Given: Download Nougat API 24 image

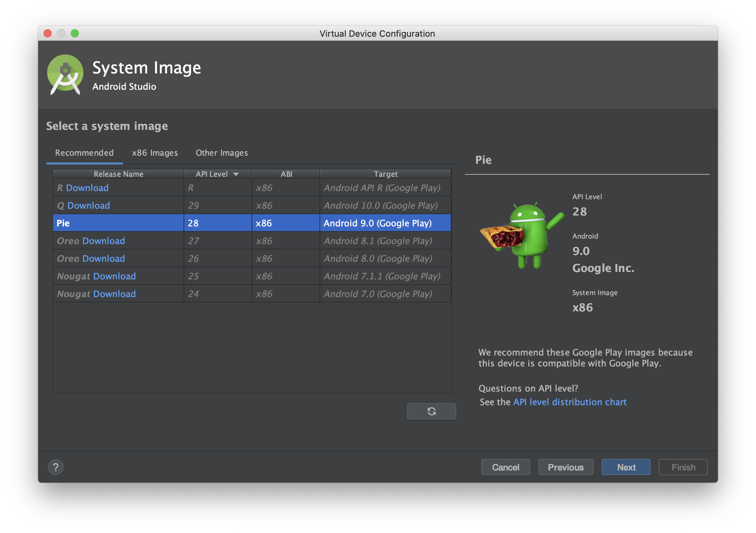Looking at the screenshot, I should [x=114, y=294].
